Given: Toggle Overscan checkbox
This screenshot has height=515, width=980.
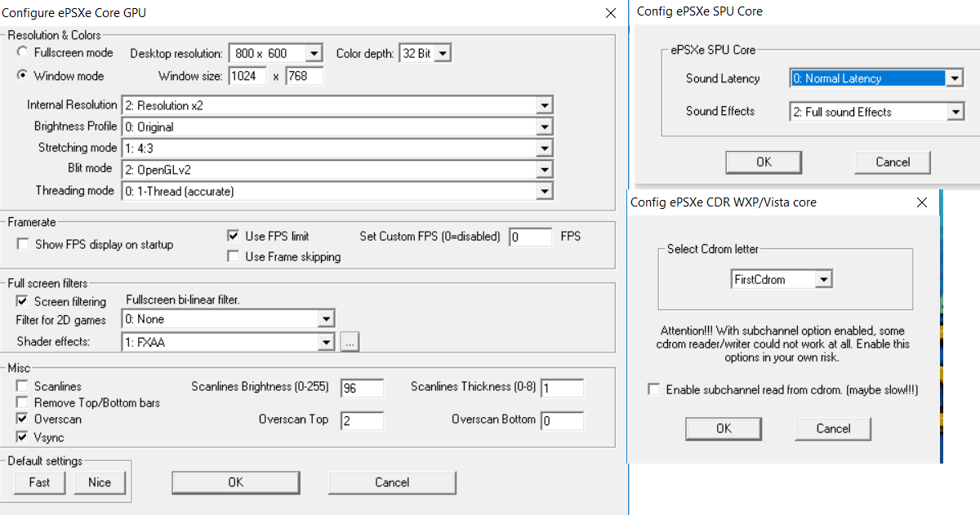Looking at the screenshot, I should click(22, 419).
